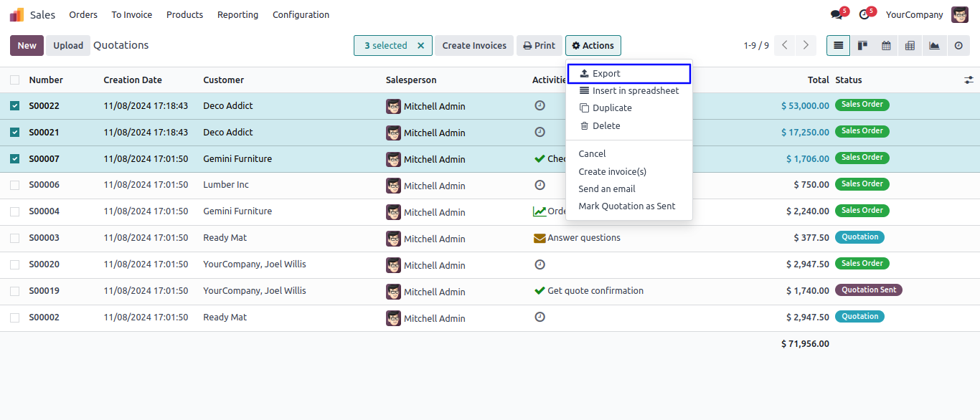Toggle the select-all header checkbox
980x420 pixels.
[x=14, y=80]
